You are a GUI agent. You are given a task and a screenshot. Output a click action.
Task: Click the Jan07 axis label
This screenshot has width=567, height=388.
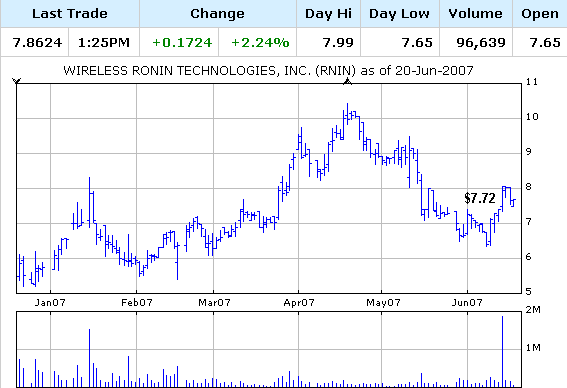point(50,302)
